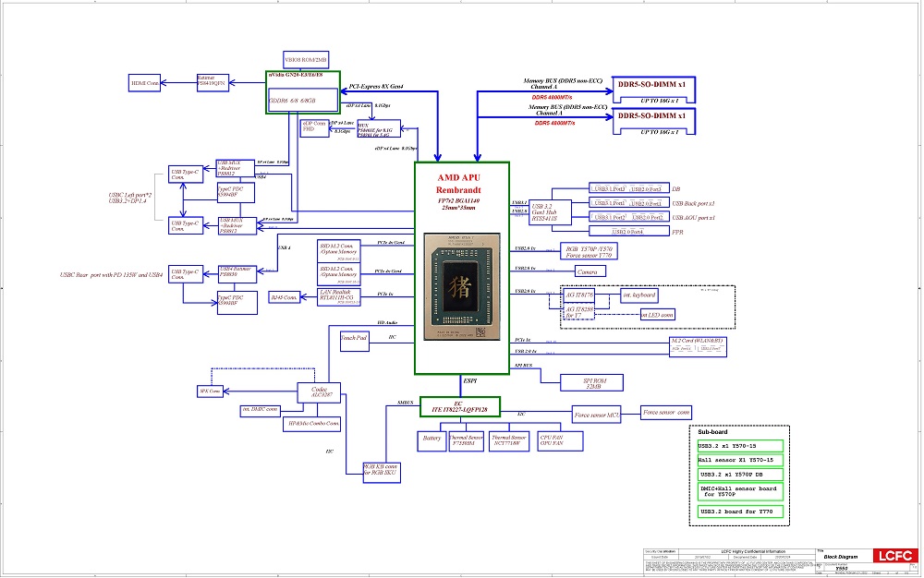
Task: Click the Retimer PS8419QFN block
Action: click(x=213, y=83)
